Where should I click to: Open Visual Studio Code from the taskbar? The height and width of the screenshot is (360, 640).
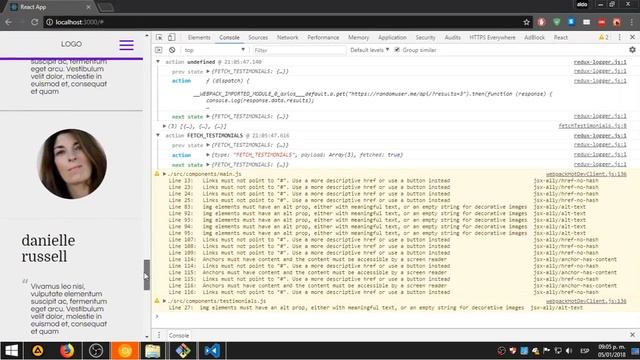point(212,351)
